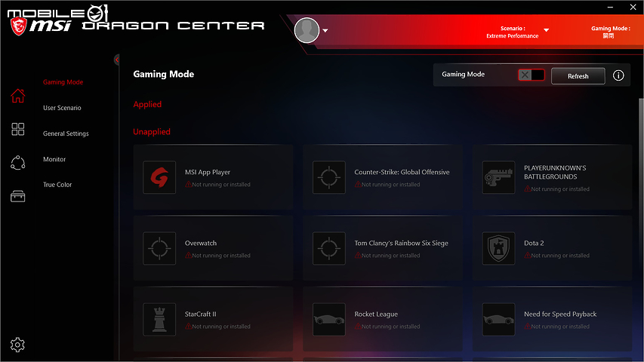Click the vertical scrollbar on right
Viewport: 644px width, 362px height.
[x=641, y=164]
